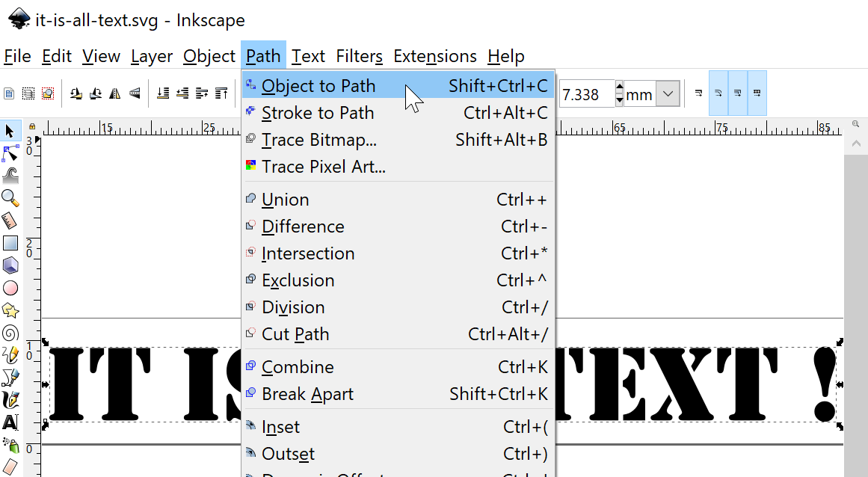This screenshot has height=477, width=868.
Task: Open the mm units dropdown
Action: (668, 94)
